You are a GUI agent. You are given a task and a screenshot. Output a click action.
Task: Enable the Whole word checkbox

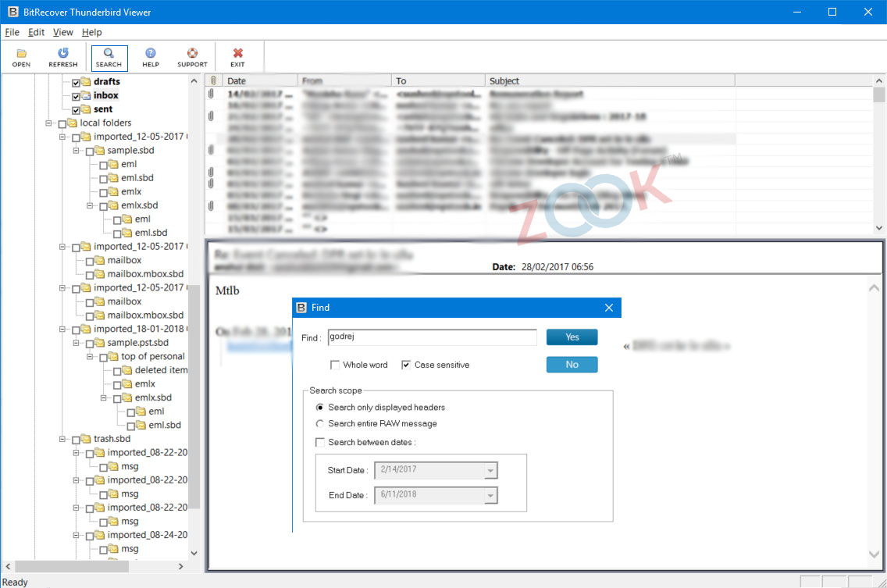click(335, 365)
